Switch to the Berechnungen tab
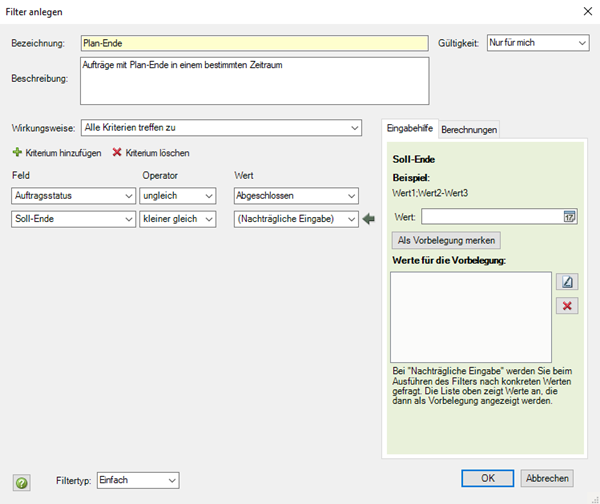 pyautogui.click(x=469, y=130)
